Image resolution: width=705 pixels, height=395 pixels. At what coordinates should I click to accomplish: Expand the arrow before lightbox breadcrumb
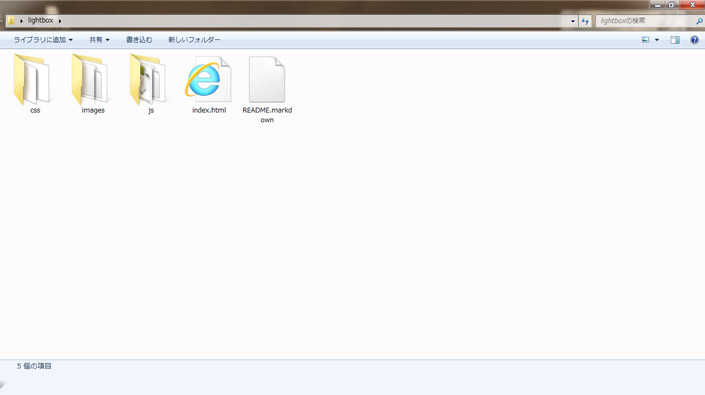point(21,21)
